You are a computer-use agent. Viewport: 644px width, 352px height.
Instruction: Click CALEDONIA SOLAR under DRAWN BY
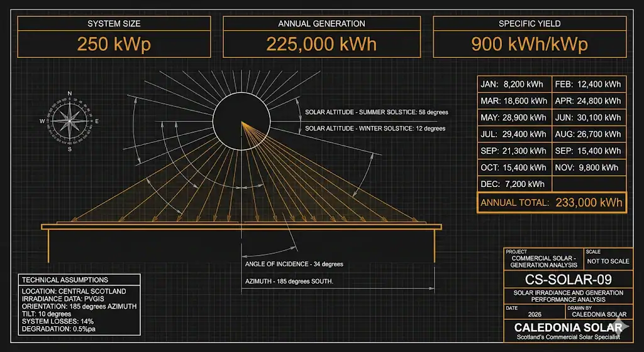click(599, 315)
